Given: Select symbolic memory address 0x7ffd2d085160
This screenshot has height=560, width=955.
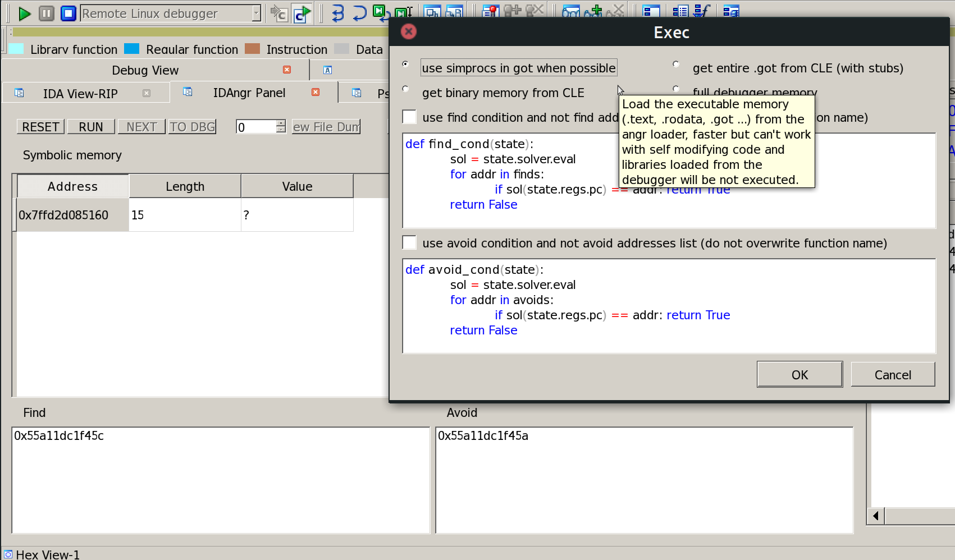Looking at the screenshot, I should [73, 215].
